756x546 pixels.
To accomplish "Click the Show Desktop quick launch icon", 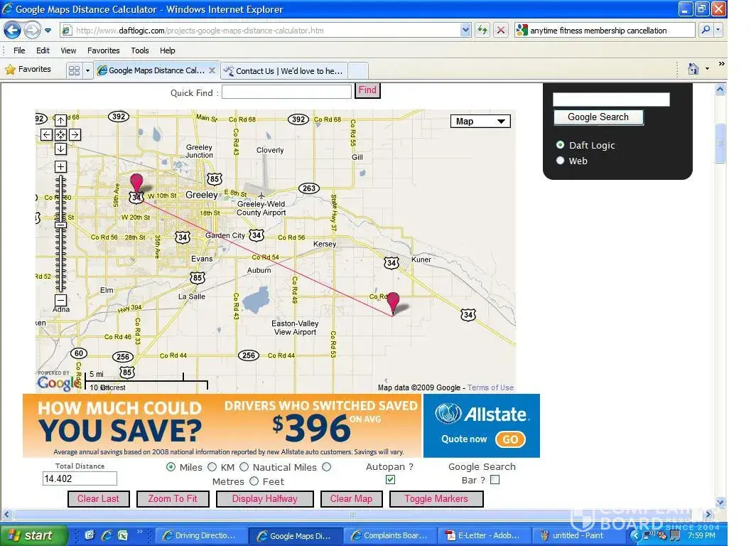I will click(90, 535).
